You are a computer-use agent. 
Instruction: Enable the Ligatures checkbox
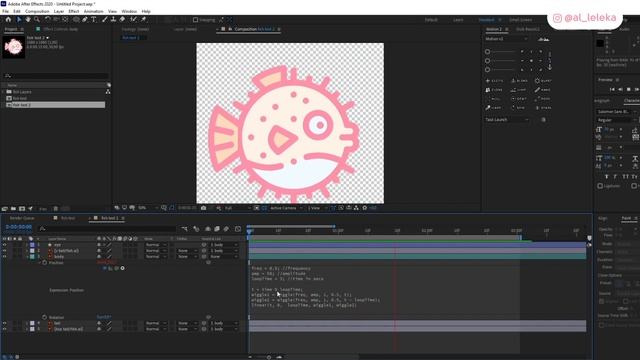point(600,186)
